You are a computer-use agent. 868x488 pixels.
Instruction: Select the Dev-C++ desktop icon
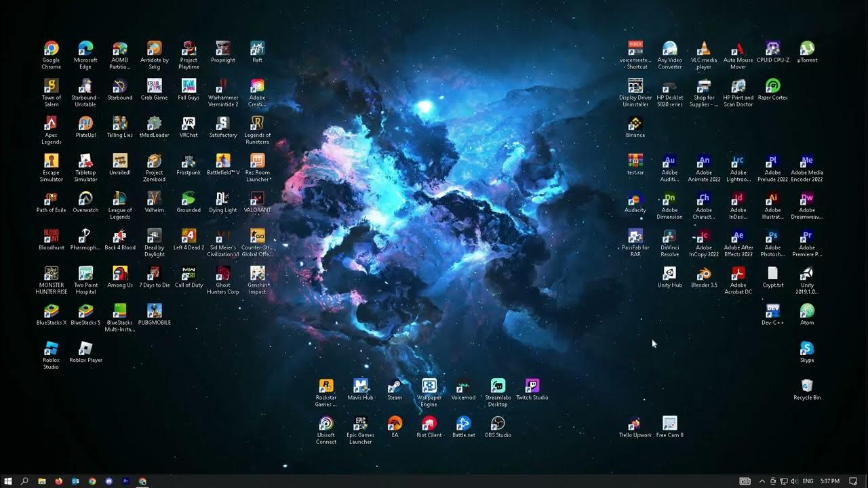click(772, 314)
